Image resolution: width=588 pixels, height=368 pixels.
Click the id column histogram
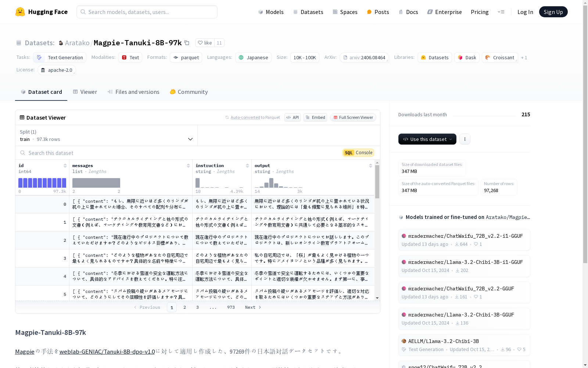coord(42,183)
